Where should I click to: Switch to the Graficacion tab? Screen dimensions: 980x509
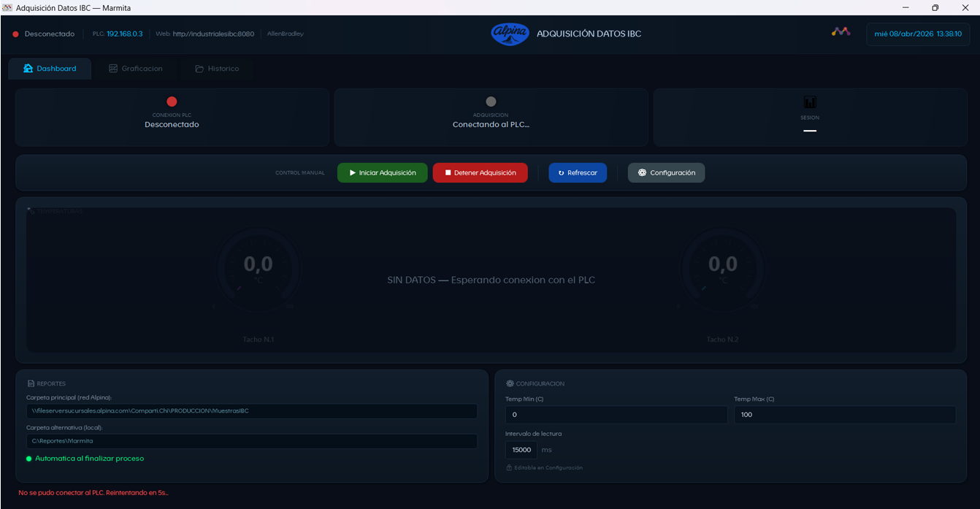pos(136,69)
